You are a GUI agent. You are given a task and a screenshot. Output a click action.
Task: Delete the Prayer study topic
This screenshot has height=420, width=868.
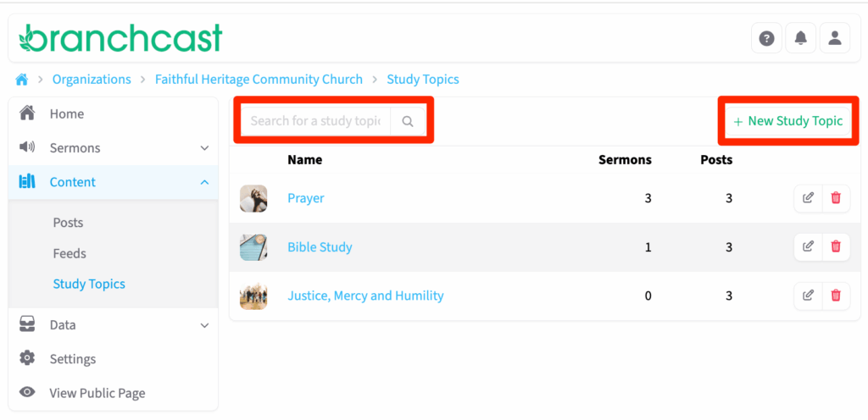(x=836, y=198)
